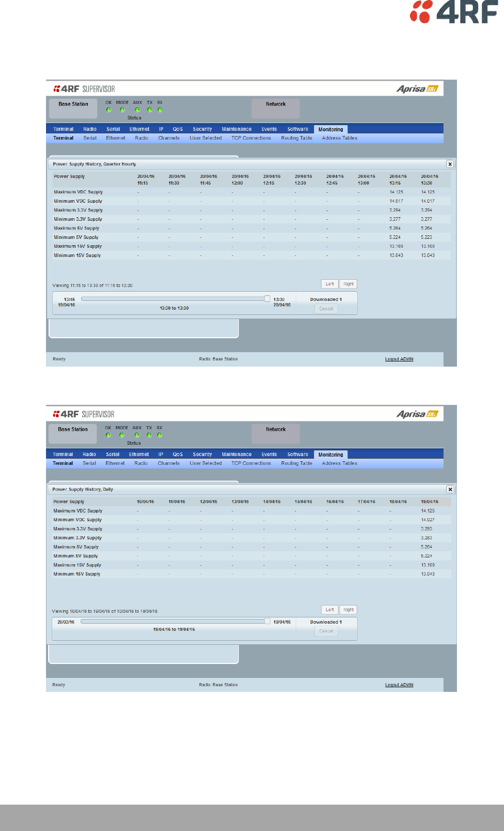The image size is (504, 831).
Task: Click the MODE status LED in Quarter Hourly screen
Action: [122, 110]
